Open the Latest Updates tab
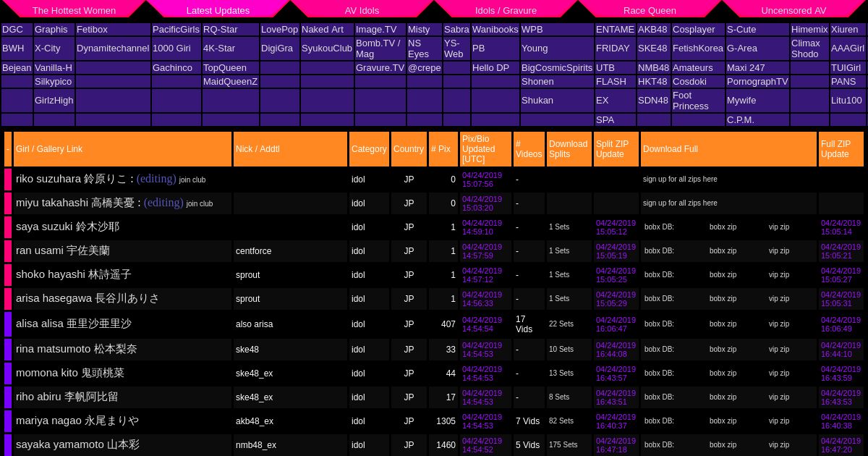 pyautogui.click(x=218, y=10)
